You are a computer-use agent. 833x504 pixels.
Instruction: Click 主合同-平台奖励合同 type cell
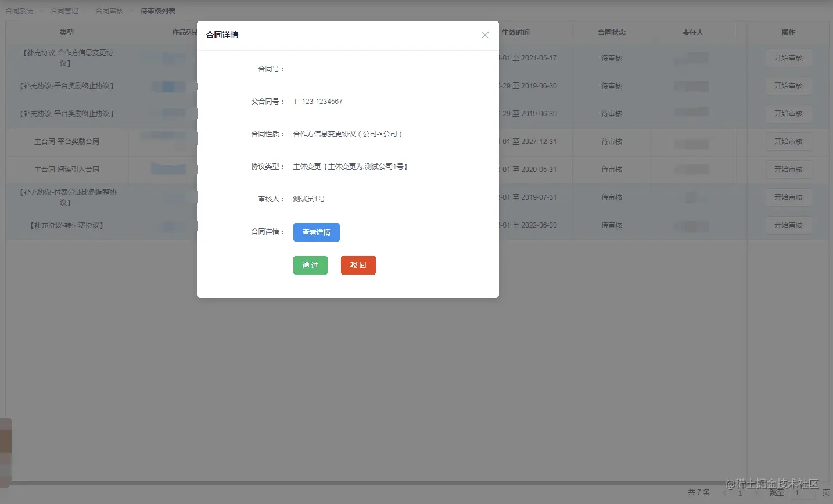point(67,142)
